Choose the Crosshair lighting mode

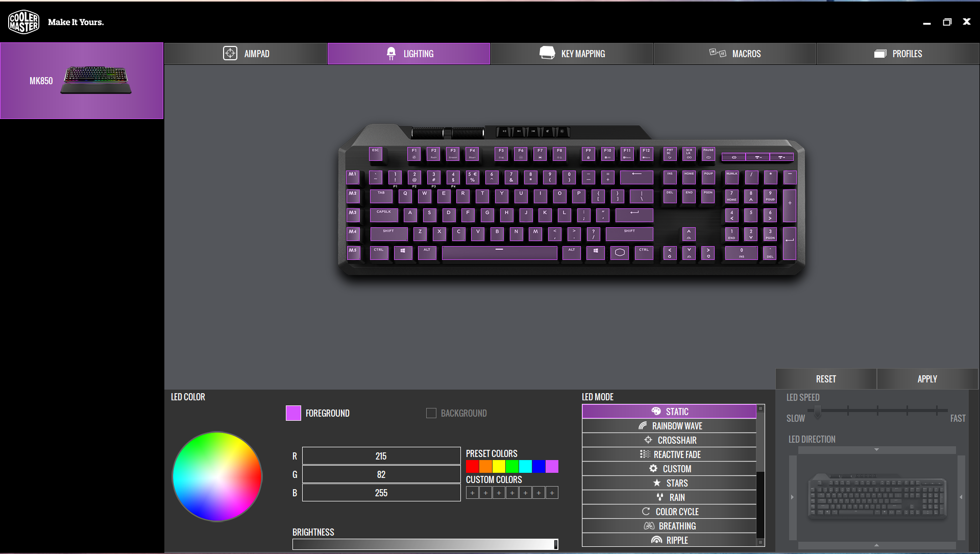click(669, 440)
